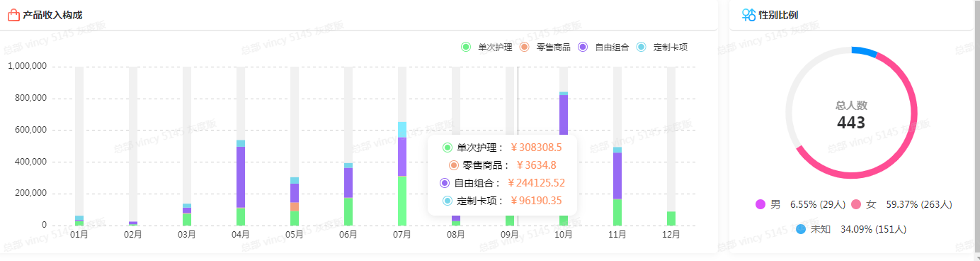
Task: Click the shopping bag icon beside 产品收入构成
Action: click(x=13, y=15)
